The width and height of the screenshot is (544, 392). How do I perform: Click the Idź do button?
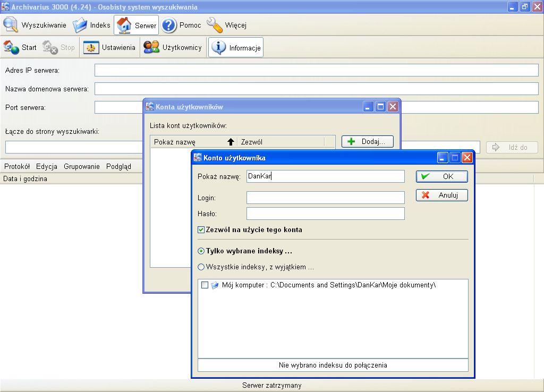[x=512, y=147]
